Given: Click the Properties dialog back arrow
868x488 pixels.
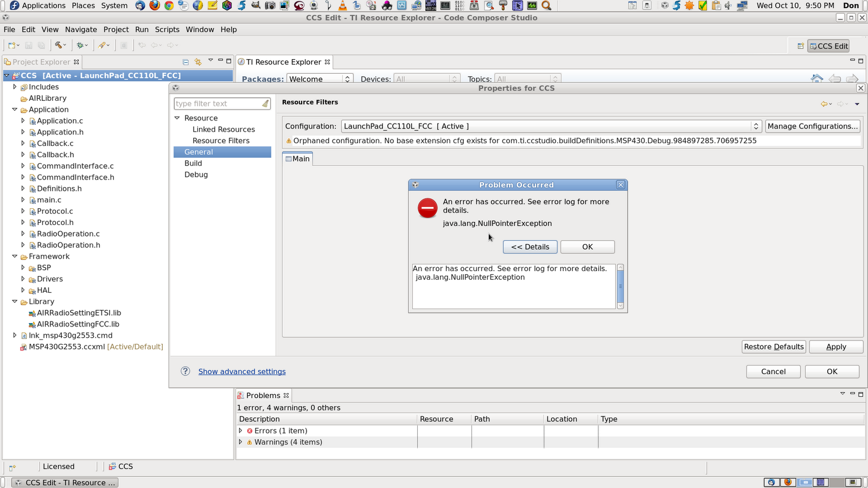Looking at the screenshot, I should tap(824, 104).
